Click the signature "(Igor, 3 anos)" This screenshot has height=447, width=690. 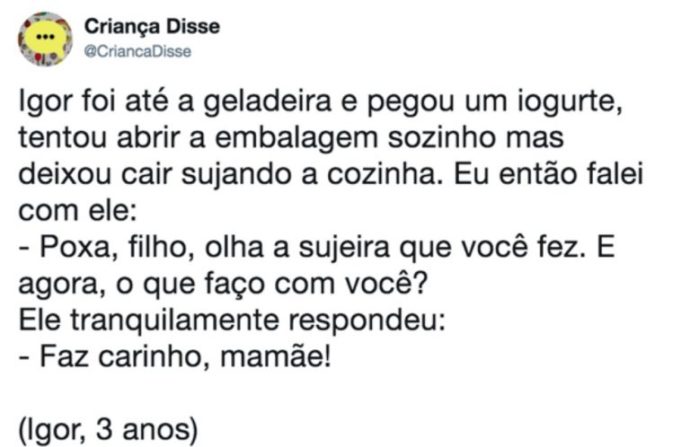[x=108, y=430]
